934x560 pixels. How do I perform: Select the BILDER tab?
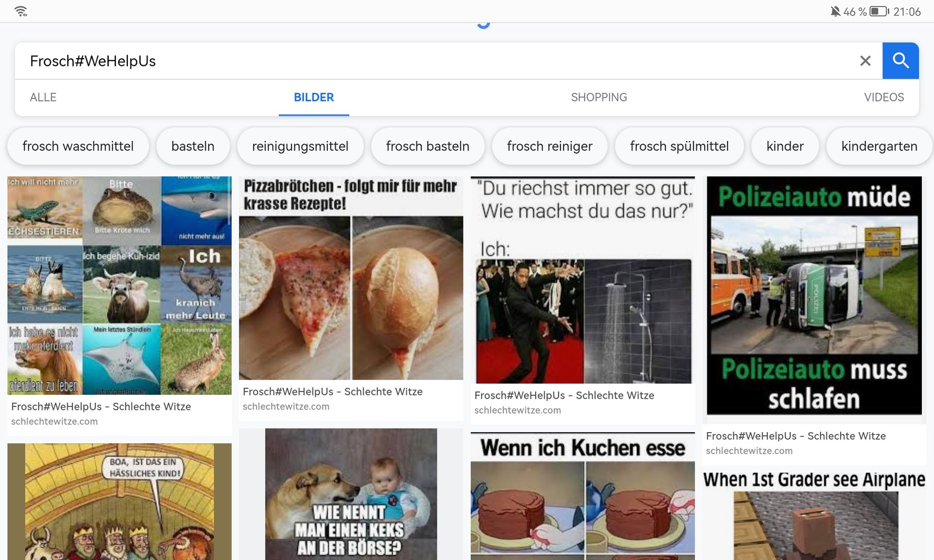[x=314, y=97]
